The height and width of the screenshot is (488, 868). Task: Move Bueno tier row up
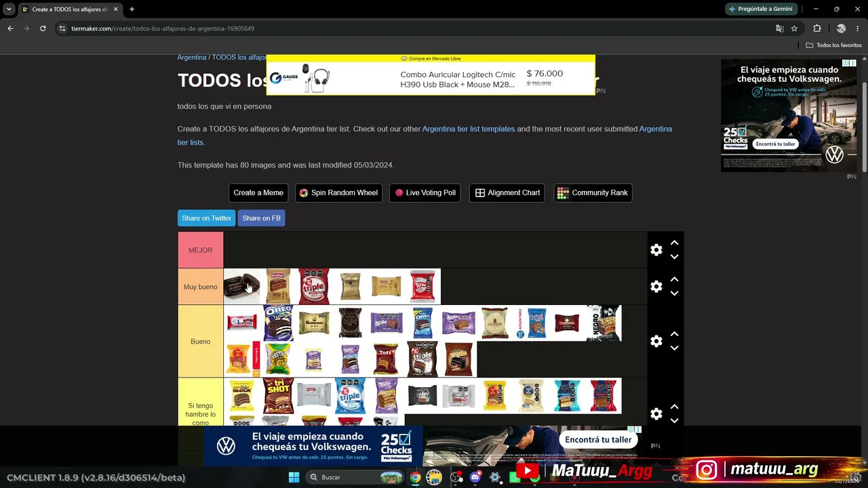[x=674, y=334]
